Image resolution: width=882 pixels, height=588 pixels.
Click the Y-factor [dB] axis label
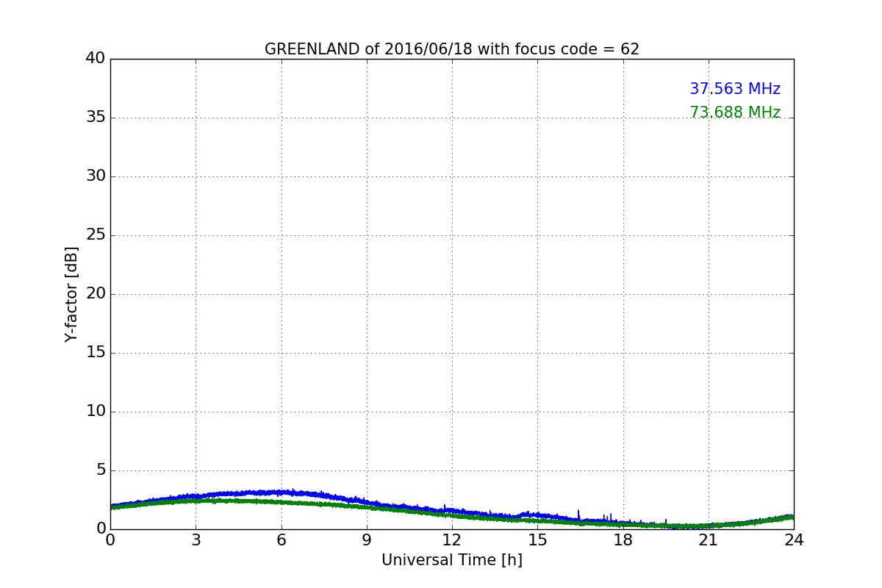point(71,294)
